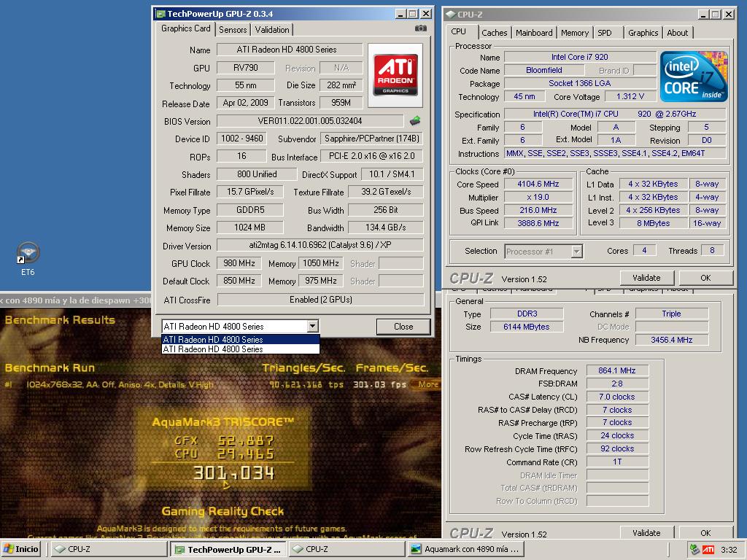The image size is (747, 560).
Task: Click the Driver Version field in GPU-Z
Action: click(x=320, y=245)
